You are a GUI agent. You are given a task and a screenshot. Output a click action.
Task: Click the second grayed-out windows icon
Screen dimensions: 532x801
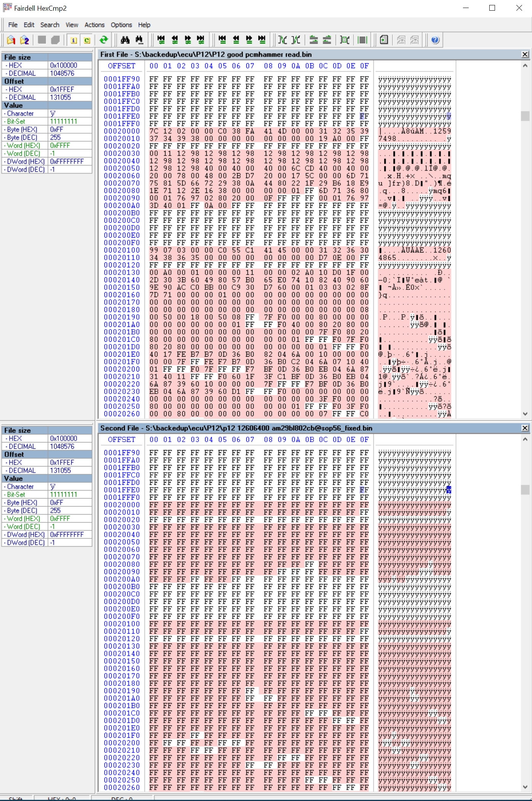coord(415,40)
